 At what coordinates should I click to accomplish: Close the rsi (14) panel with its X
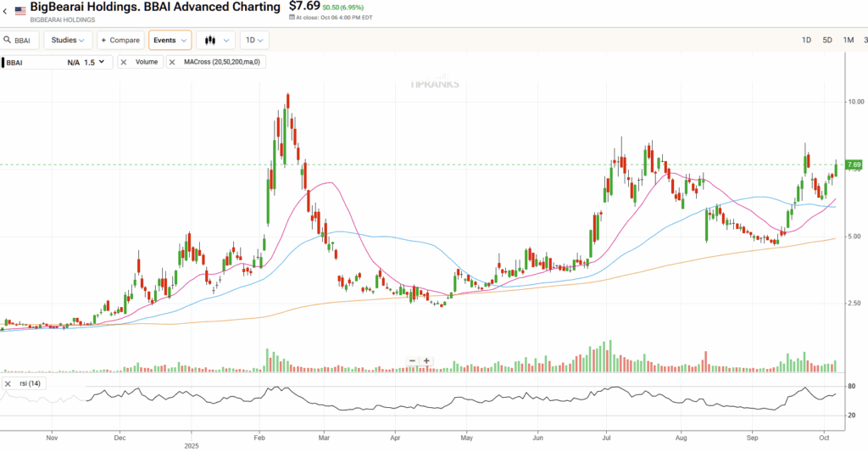click(x=8, y=384)
